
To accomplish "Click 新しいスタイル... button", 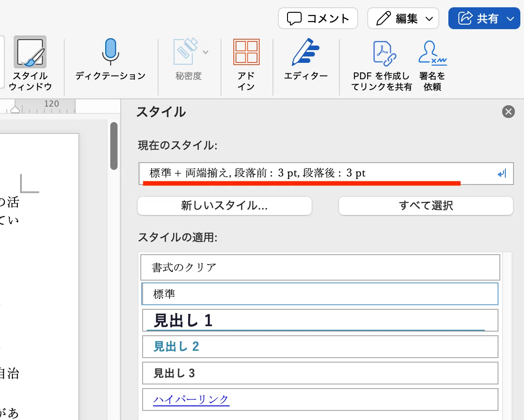I will click(x=225, y=205).
